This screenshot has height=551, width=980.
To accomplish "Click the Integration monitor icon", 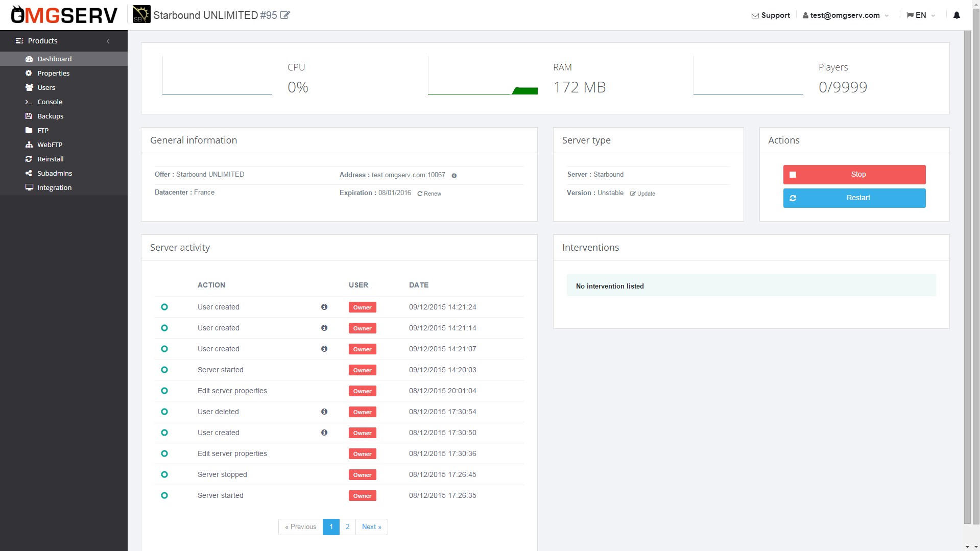I will [29, 187].
